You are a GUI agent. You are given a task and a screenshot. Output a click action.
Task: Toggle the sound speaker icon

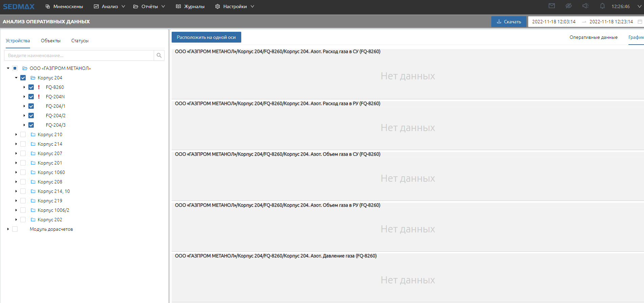click(x=586, y=6)
